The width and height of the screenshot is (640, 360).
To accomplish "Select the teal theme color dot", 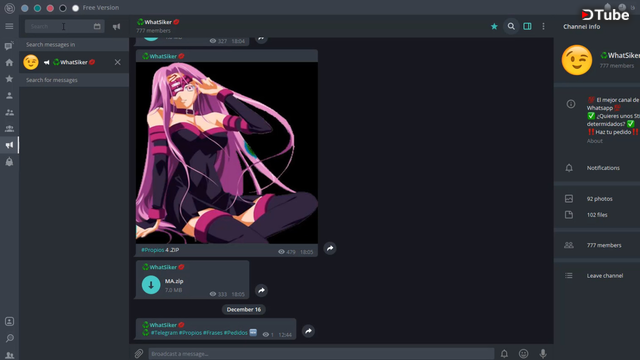I will pyautogui.click(x=38, y=8).
